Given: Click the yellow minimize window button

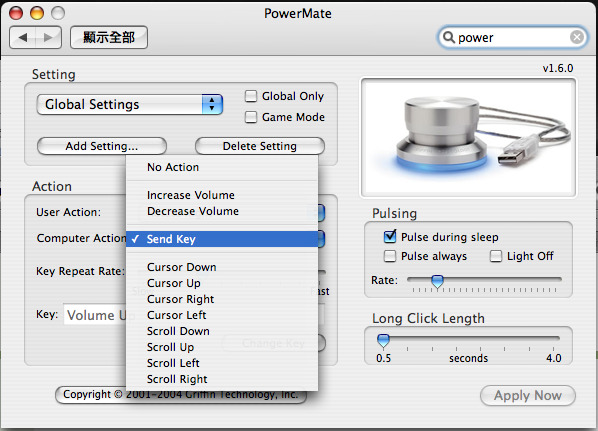Looking at the screenshot, I should [37, 13].
